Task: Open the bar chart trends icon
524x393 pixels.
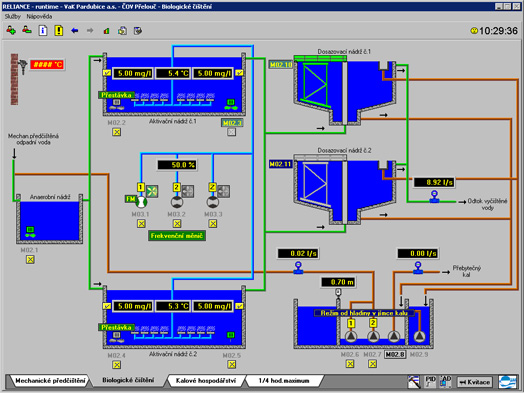Action: pyautogui.click(x=106, y=31)
